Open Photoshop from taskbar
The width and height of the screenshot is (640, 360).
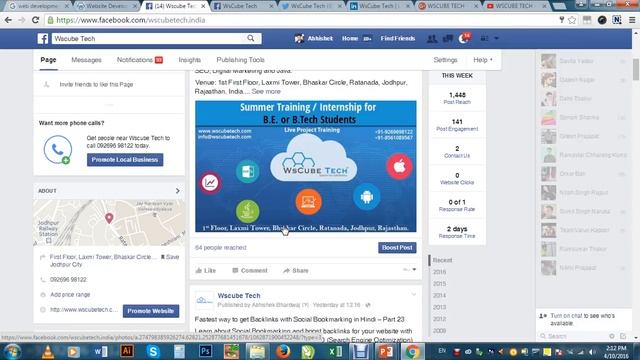205,351
